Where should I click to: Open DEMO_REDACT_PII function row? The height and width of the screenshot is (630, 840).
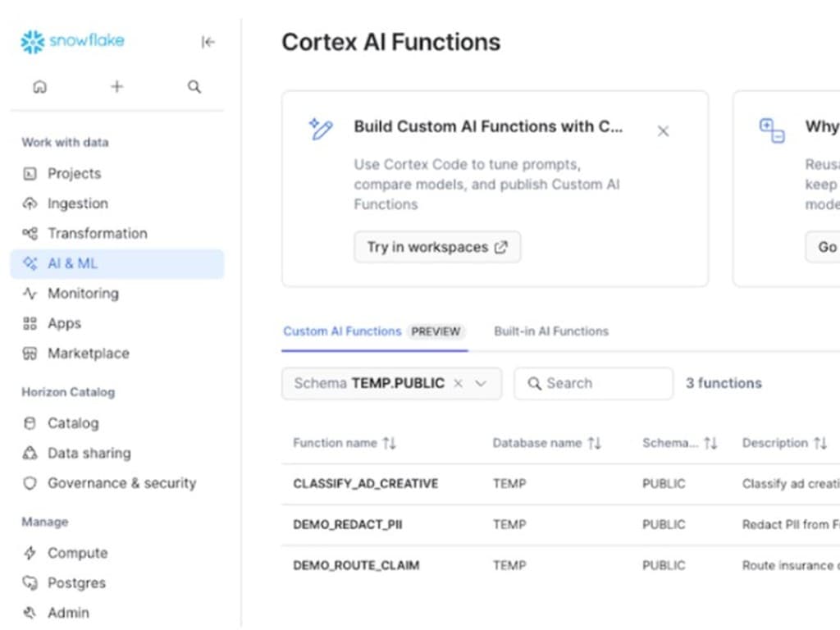click(561, 524)
